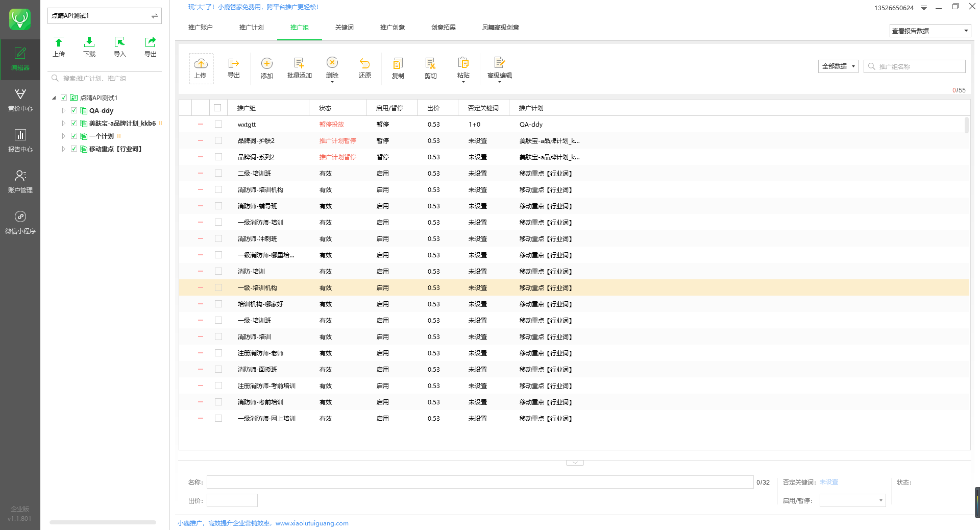Click the add ad group icon
980x530 pixels.
pos(267,63)
